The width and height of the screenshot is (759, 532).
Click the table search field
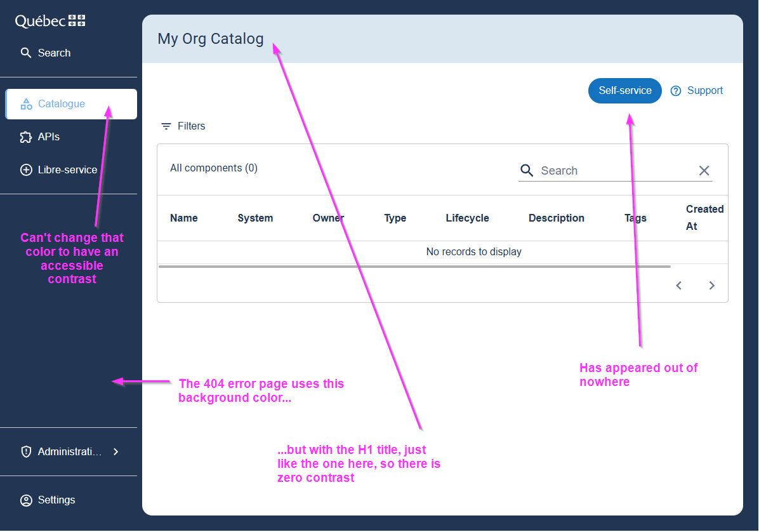(612, 171)
